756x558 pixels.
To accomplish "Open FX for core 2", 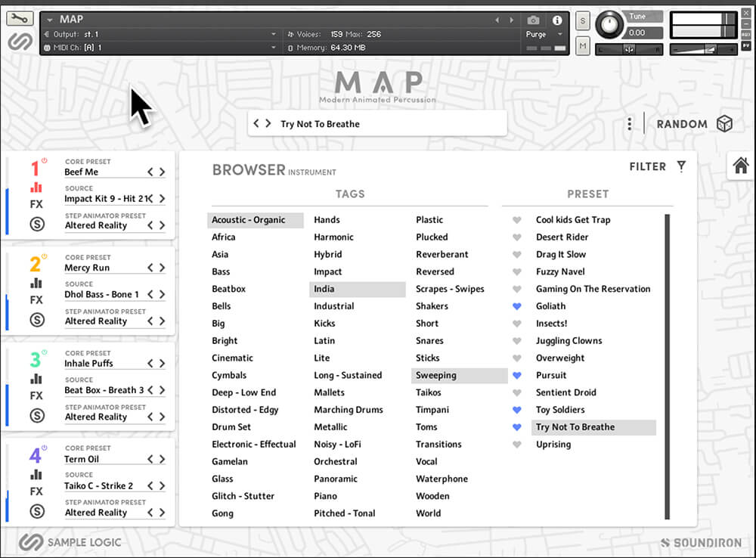I will pyautogui.click(x=36, y=300).
